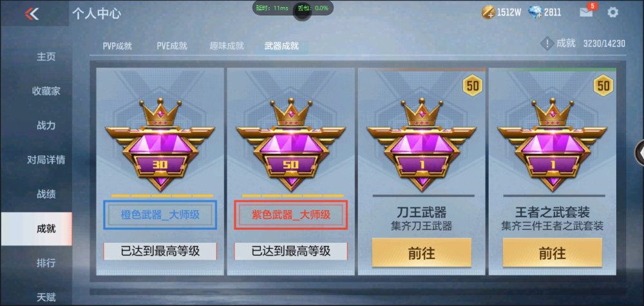Viewport: 644px width, 306px height.
Task: Open the settings gear icon
Action: coord(612,12)
